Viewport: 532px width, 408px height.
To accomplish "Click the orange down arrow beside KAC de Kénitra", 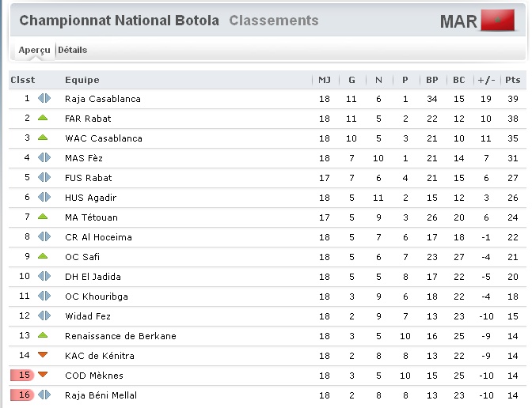I will 43,355.
